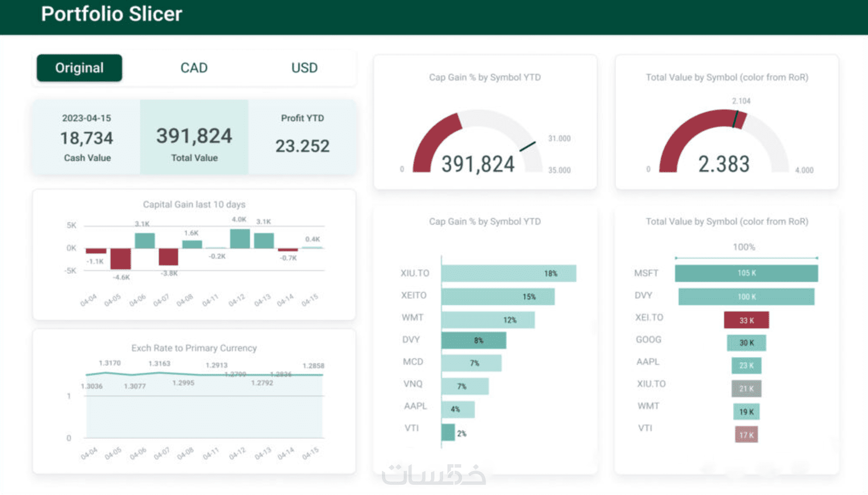Click the DVY 8% cap gain bar
The width and height of the screenshot is (868, 495).
pyautogui.click(x=474, y=340)
